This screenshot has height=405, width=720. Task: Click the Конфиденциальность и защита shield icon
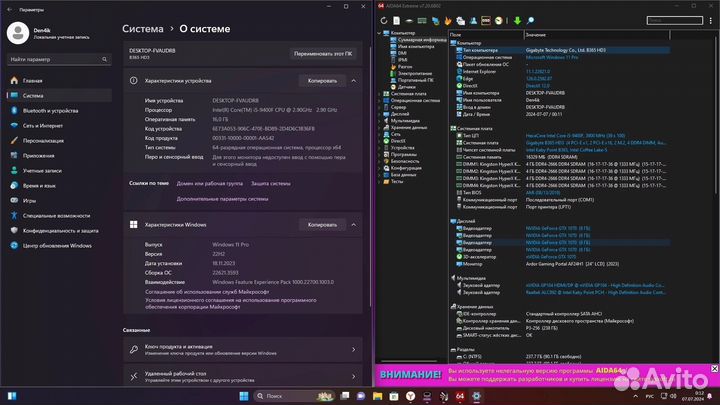coord(14,231)
